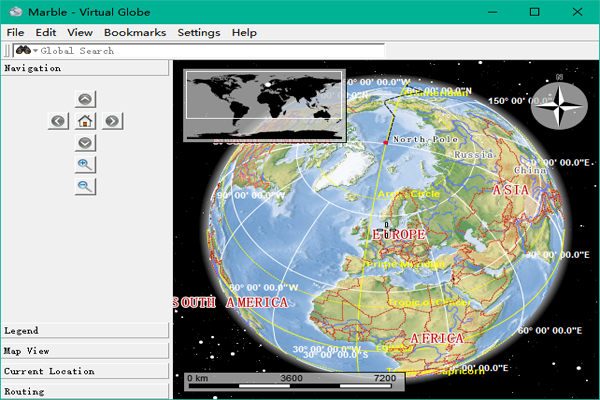Click the Prime Meridian label
The height and width of the screenshot is (400, 600).
tap(406, 264)
